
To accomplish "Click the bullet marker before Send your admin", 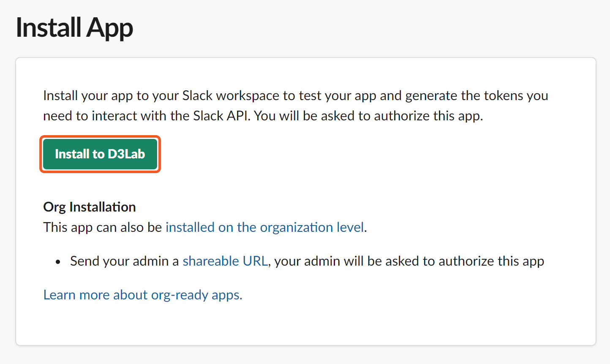I will (58, 262).
